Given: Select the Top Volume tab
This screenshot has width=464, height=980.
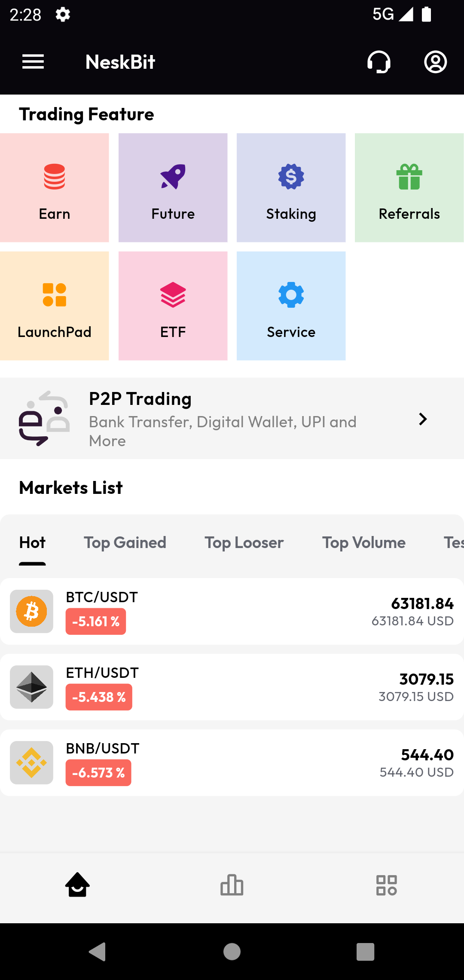Looking at the screenshot, I should (364, 543).
